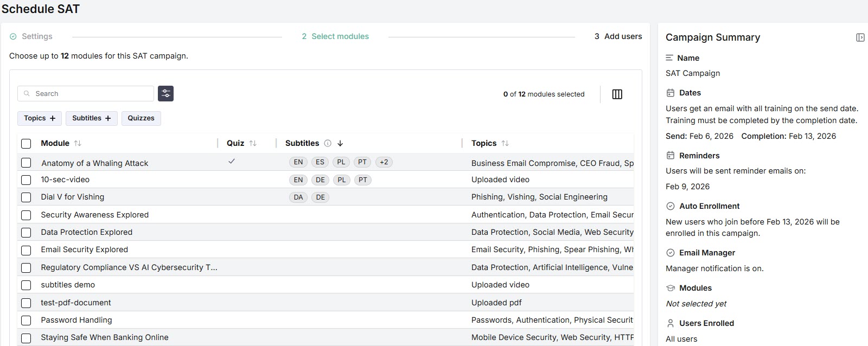Tick the select-all modules header checkbox
Image resolution: width=868 pixels, height=346 pixels.
pos(26,144)
